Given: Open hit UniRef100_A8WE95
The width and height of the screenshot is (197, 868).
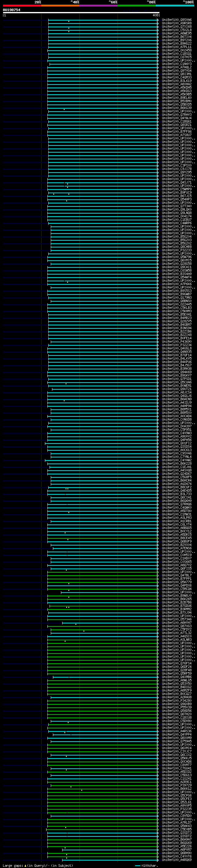Looking at the screenshot, I should (176, 33).
